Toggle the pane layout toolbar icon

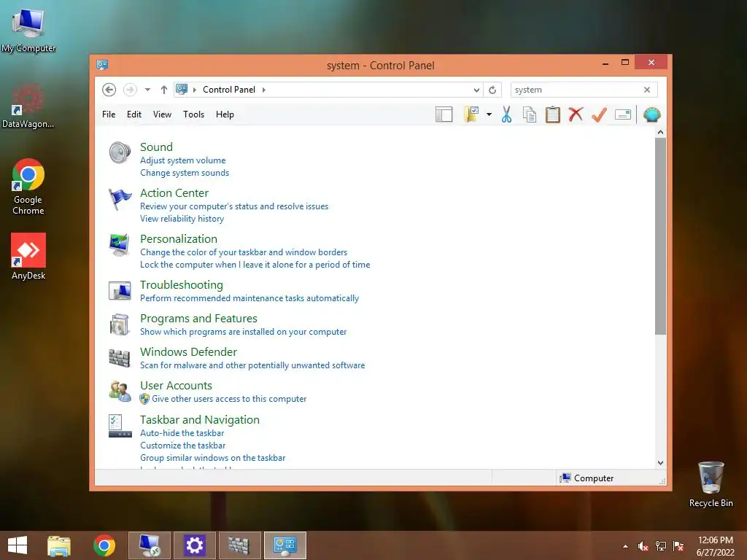click(444, 114)
